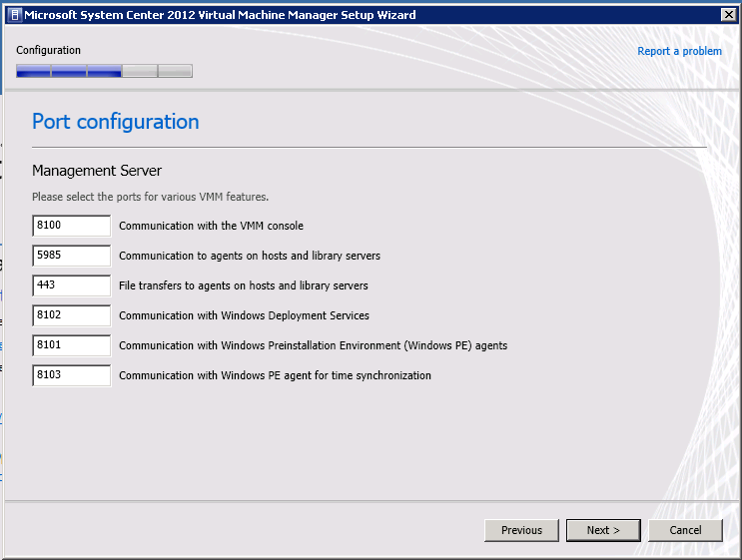Click the Configuration progress bar
The height and width of the screenshot is (560, 742).
(104, 71)
